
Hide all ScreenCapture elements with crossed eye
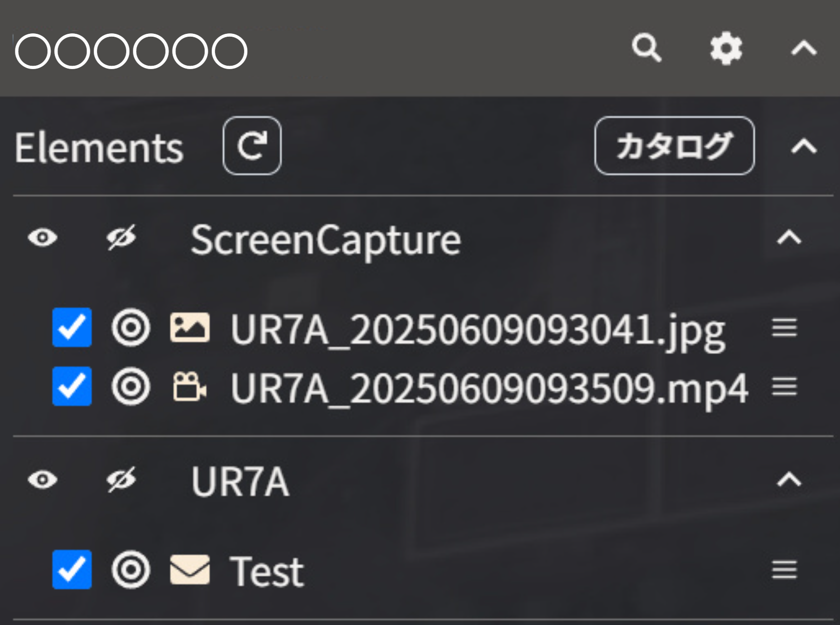pos(121,238)
